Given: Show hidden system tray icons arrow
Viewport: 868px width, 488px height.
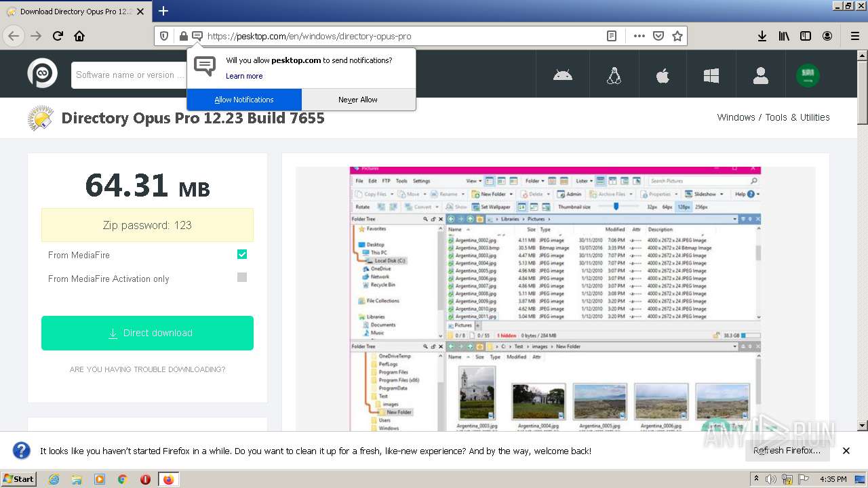Looking at the screenshot, I should pyautogui.click(x=756, y=479).
